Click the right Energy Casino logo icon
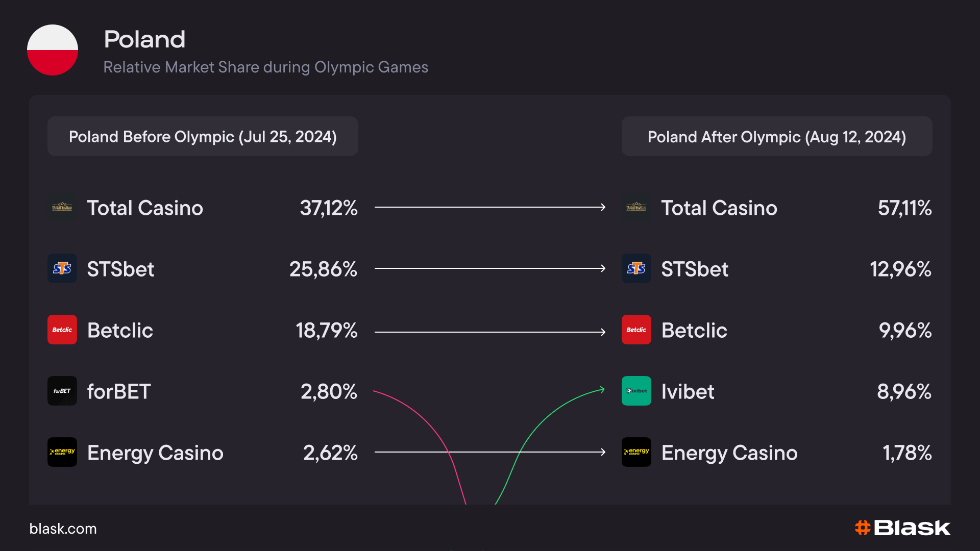This screenshot has height=551, width=980. coord(636,452)
